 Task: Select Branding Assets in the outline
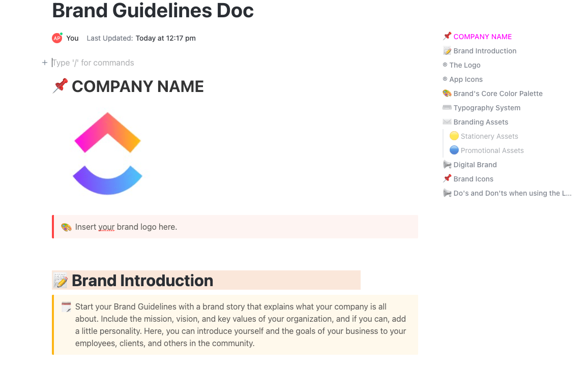tap(481, 122)
